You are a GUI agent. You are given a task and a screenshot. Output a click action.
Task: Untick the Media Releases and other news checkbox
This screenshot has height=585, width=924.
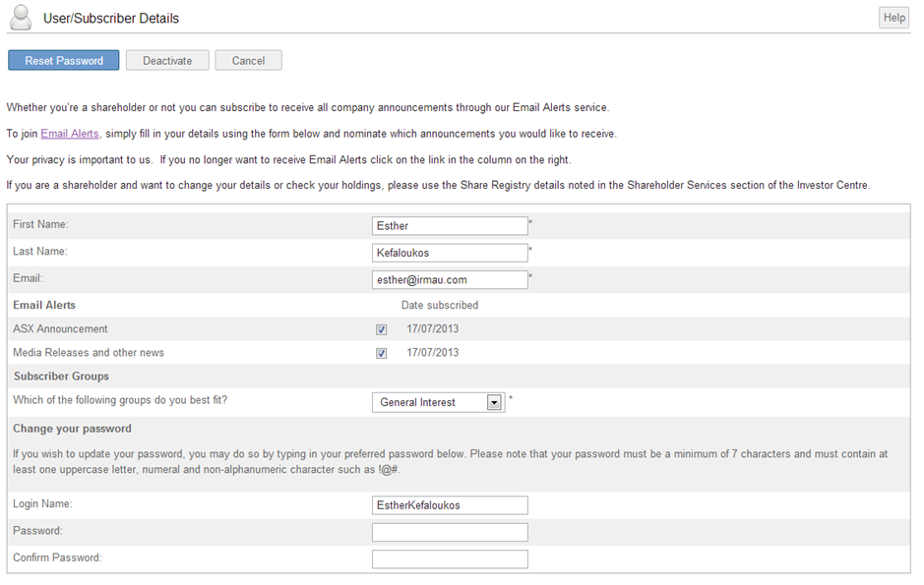coord(381,353)
